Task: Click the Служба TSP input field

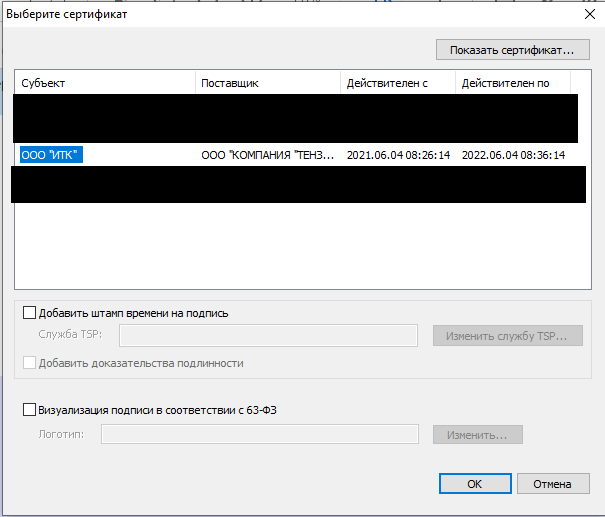Action: point(267,335)
